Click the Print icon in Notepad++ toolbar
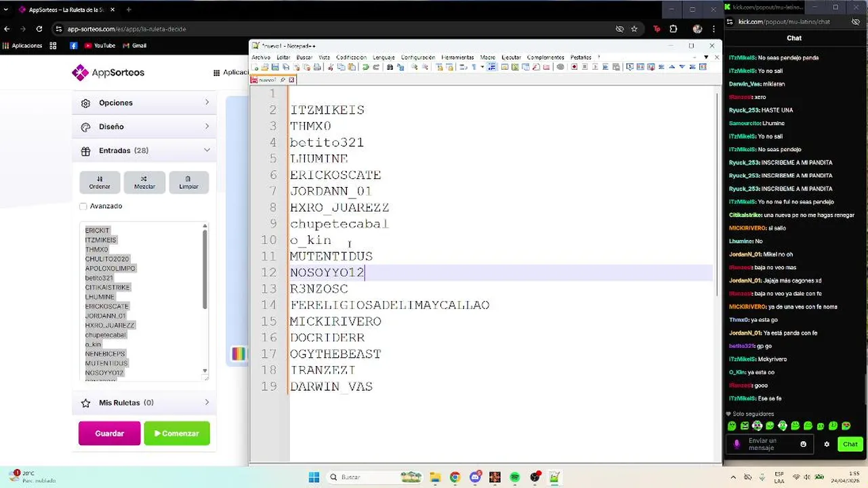The width and height of the screenshot is (868, 488). (x=317, y=67)
